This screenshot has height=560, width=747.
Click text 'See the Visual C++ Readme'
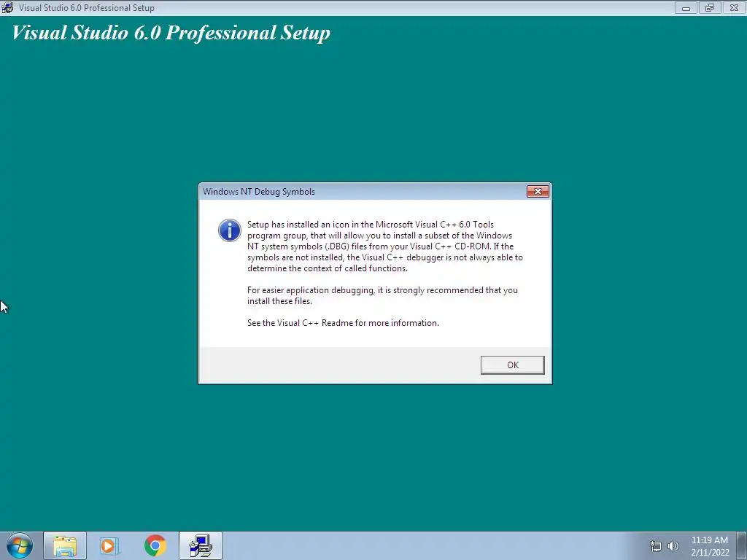point(300,323)
